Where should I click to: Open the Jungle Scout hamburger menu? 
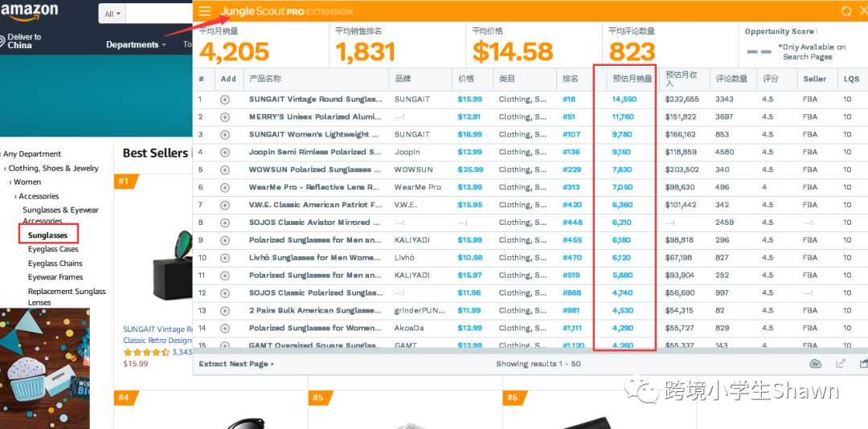tap(205, 11)
